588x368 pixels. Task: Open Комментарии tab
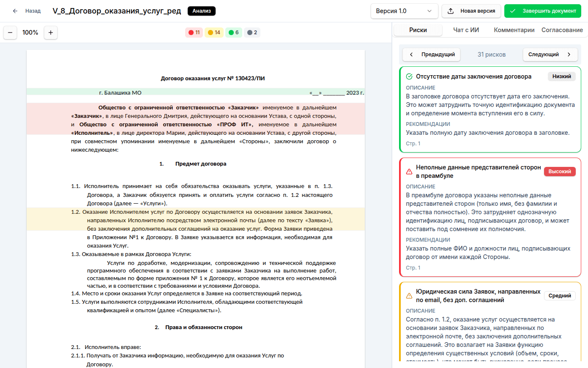pyautogui.click(x=514, y=30)
